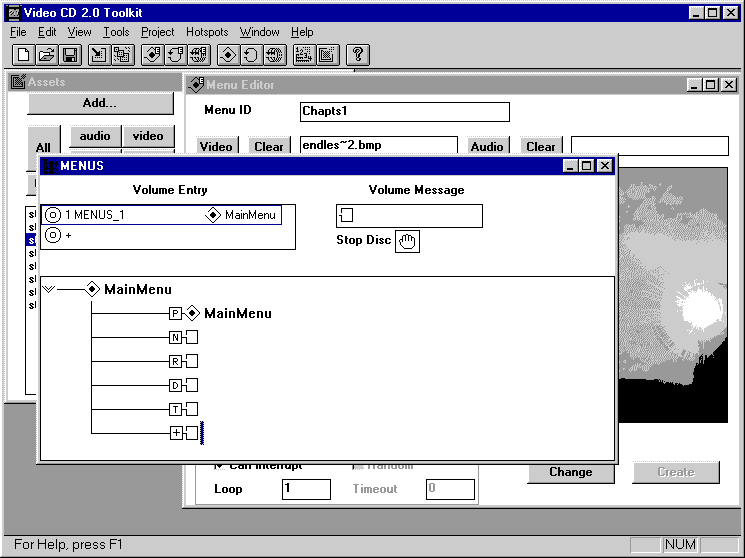Click the P previous branch box
Viewport: 745px width, 558px height.
(175, 313)
